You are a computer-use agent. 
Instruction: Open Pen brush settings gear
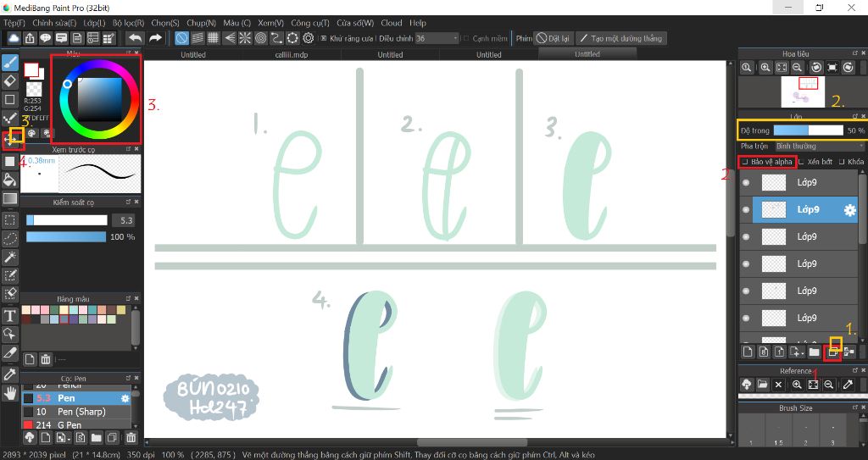pos(125,398)
